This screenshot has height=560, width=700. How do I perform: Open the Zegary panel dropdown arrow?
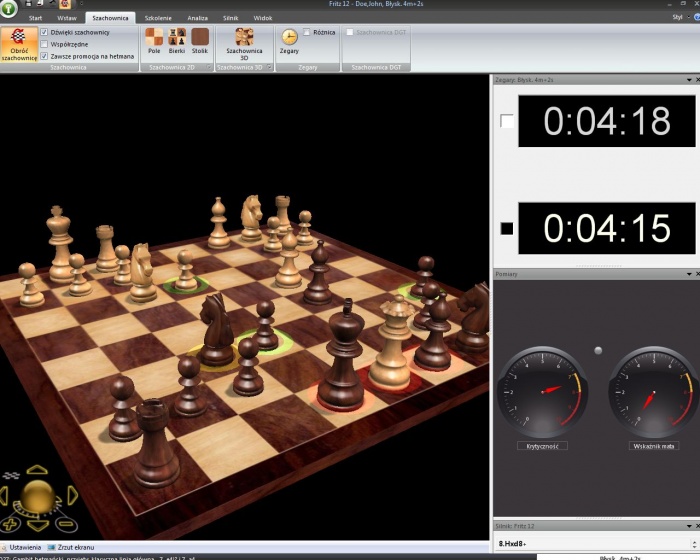point(689,80)
